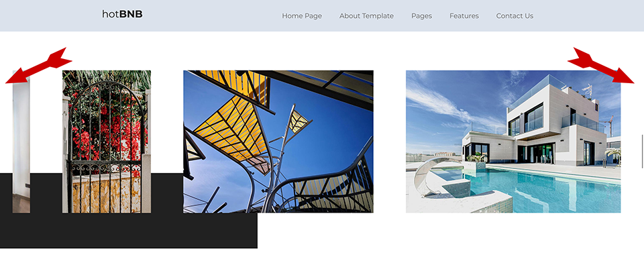Go to the Contact Us link

tap(515, 16)
